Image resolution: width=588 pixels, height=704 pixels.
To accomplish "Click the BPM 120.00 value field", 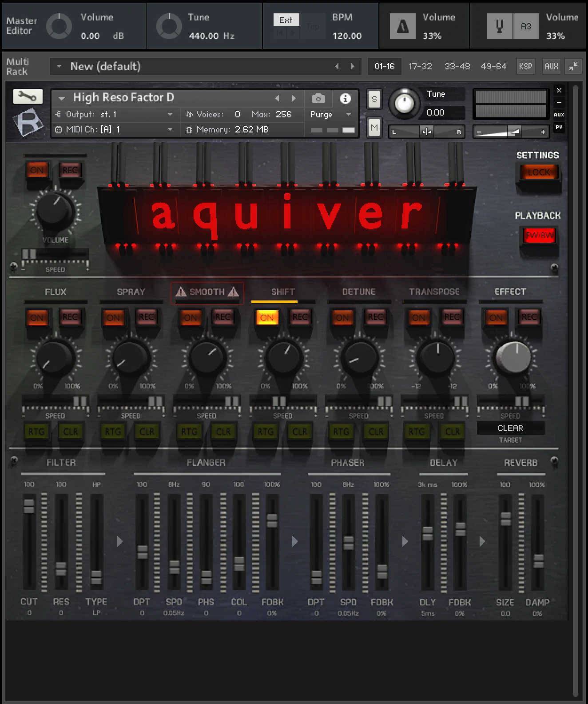I will pyautogui.click(x=347, y=36).
